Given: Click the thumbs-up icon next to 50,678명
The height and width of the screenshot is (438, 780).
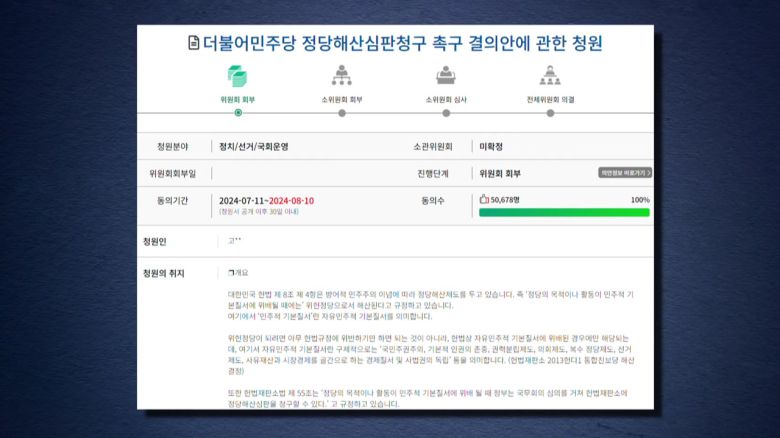Looking at the screenshot, I should tap(484, 199).
